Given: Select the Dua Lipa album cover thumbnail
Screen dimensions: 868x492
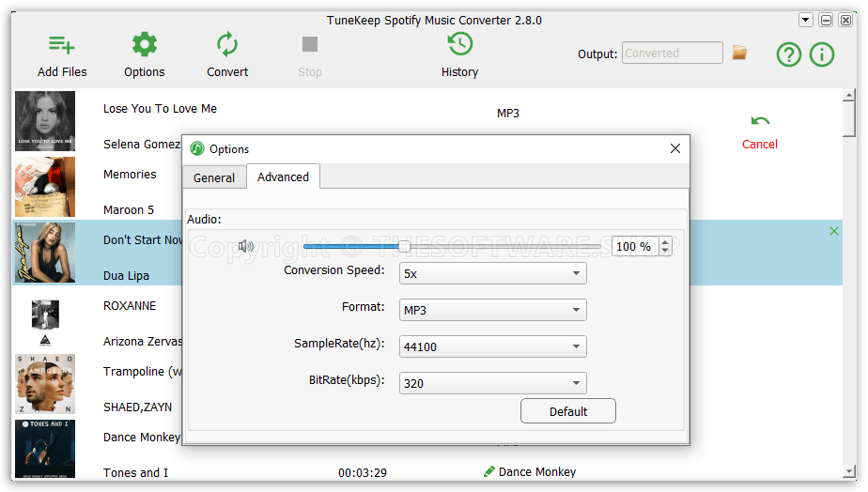Looking at the screenshot, I should coord(45,253).
